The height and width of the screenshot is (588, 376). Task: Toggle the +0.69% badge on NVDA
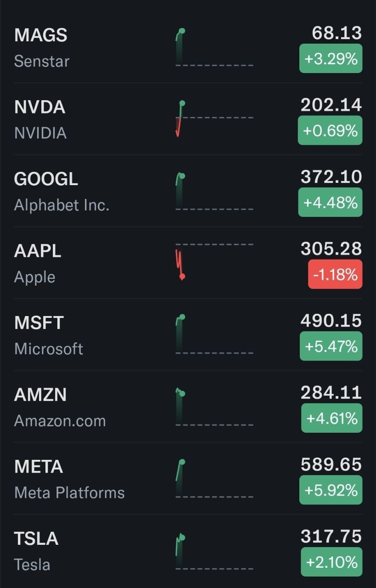coord(330,130)
